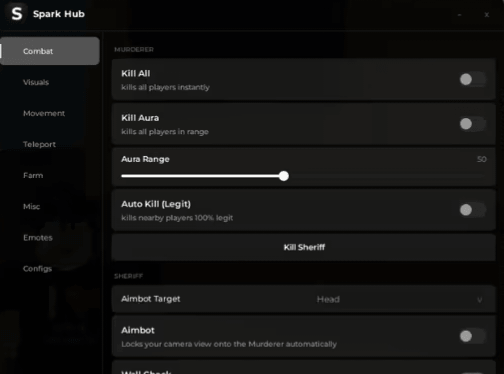Click the 'kills all players instantly' description

click(165, 87)
